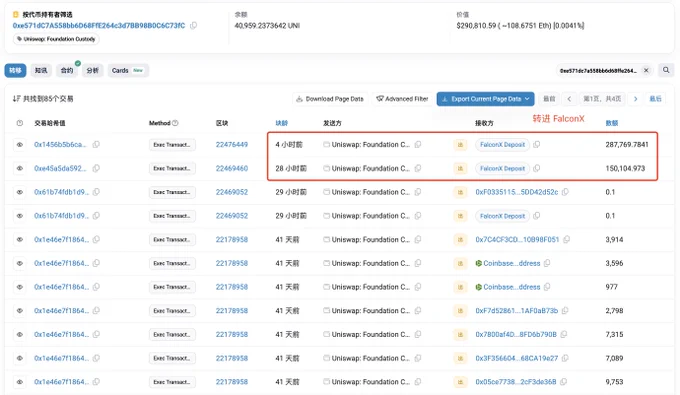Open recipient 0x7B00af4D…8FD6b790B
The image size is (680, 395).
pos(516,334)
